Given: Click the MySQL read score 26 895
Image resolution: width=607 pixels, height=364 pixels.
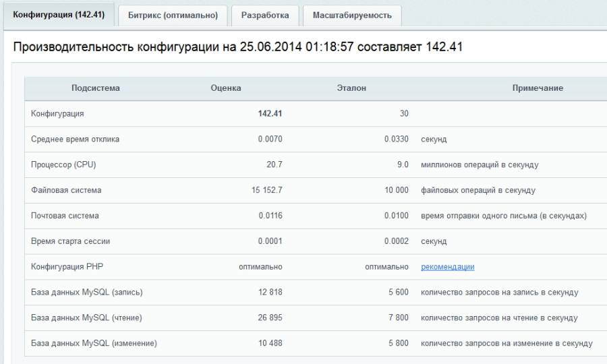Looking at the screenshot, I should [270, 318].
